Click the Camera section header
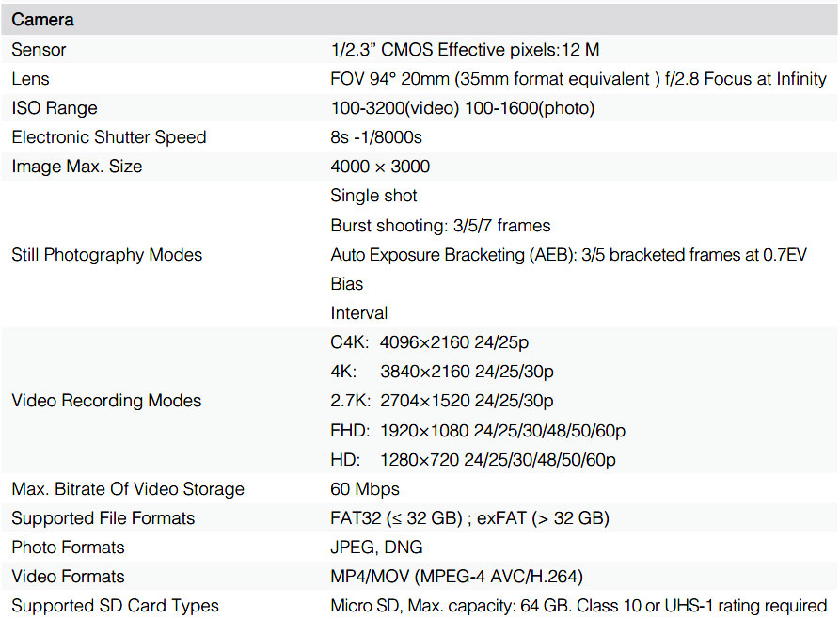This screenshot has width=840, height=619. tap(42, 20)
